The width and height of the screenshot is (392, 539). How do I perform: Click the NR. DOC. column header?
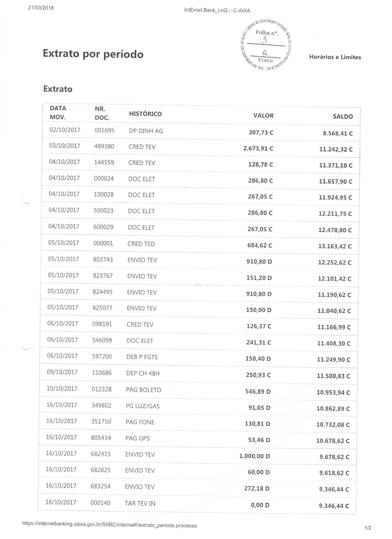(x=102, y=113)
